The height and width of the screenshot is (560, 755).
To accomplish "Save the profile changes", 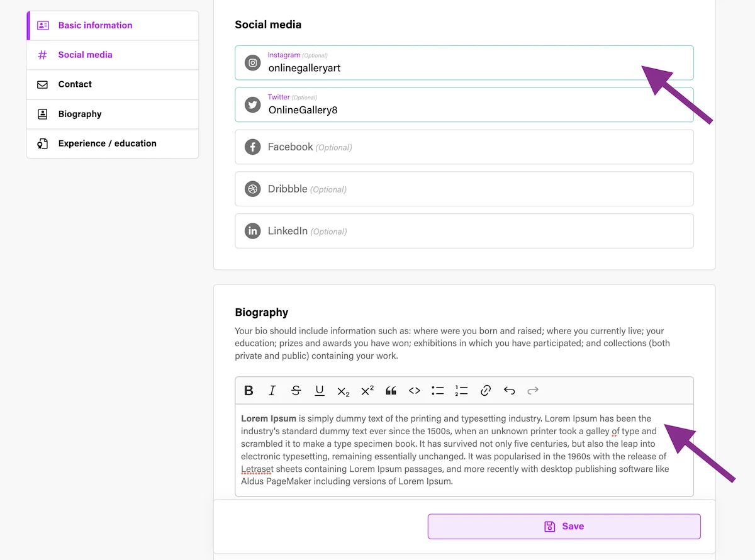I will [x=564, y=527].
